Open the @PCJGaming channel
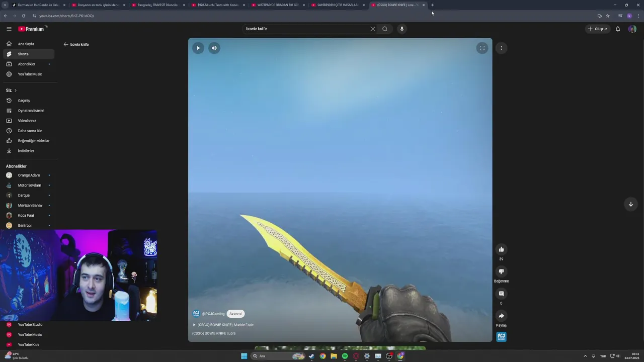Screen dimensions: 644x362 [213, 314]
